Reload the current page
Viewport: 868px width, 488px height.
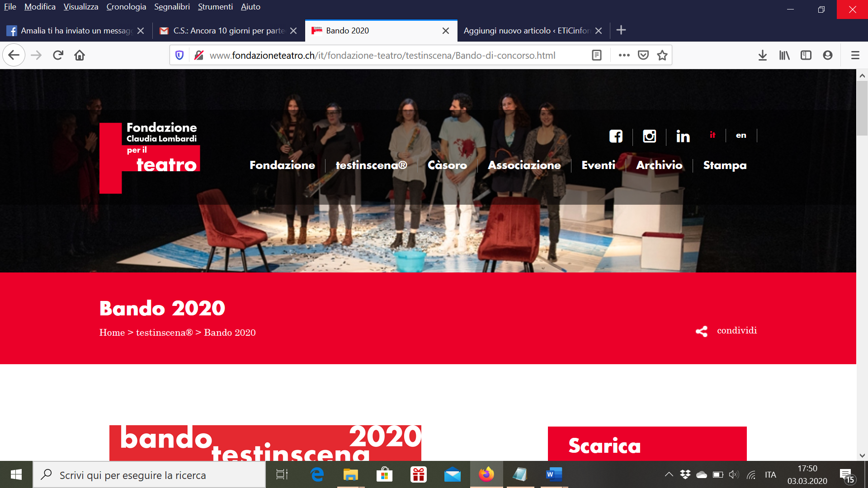click(x=58, y=55)
